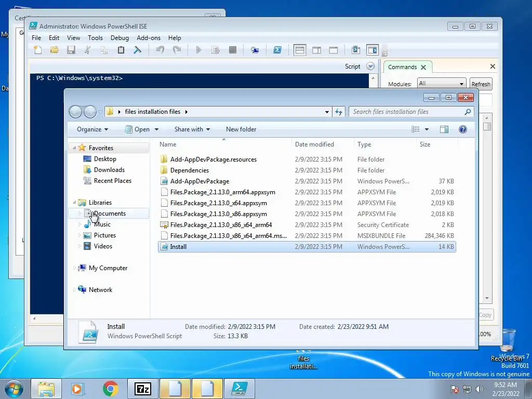
Task: Click Refresh button in Commands panel
Action: pyautogui.click(x=481, y=84)
